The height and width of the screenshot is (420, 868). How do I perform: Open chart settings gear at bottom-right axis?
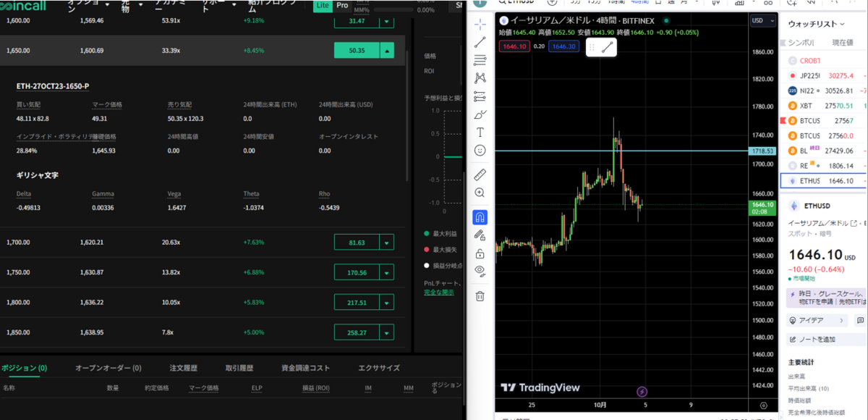tap(763, 406)
